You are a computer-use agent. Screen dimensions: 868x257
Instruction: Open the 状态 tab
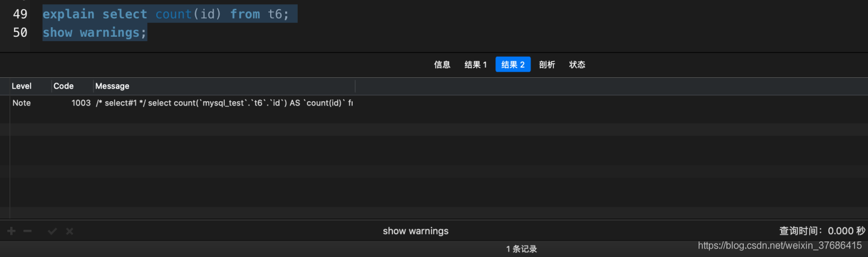click(577, 65)
